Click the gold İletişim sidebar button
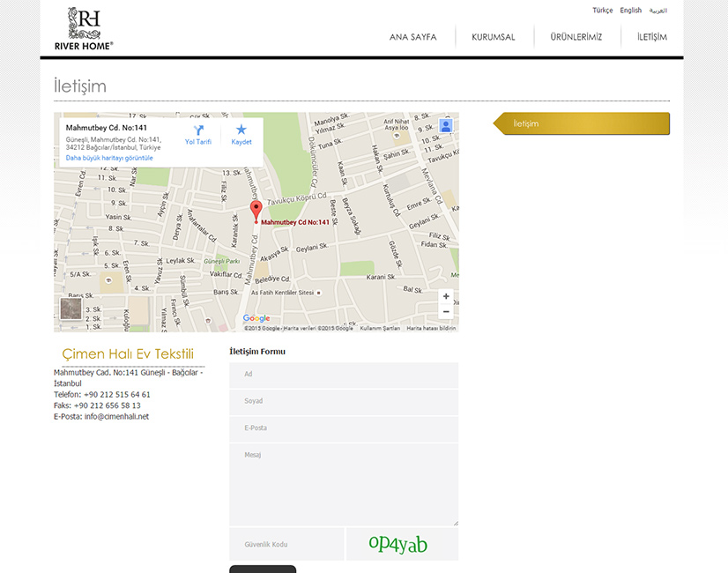Image resolution: width=728 pixels, height=573 pixels. pos(582,123)
